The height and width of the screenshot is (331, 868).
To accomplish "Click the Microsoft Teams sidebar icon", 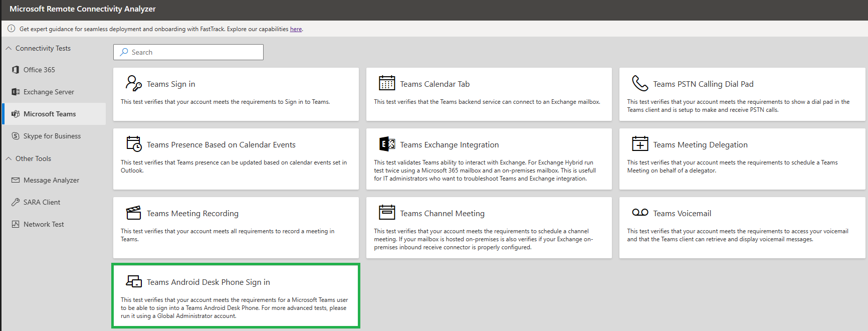I will point(16,114).
